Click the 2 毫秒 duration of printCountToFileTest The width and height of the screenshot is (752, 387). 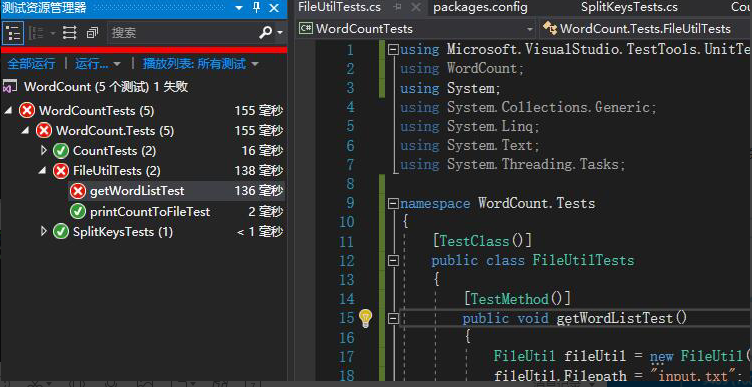266,211
